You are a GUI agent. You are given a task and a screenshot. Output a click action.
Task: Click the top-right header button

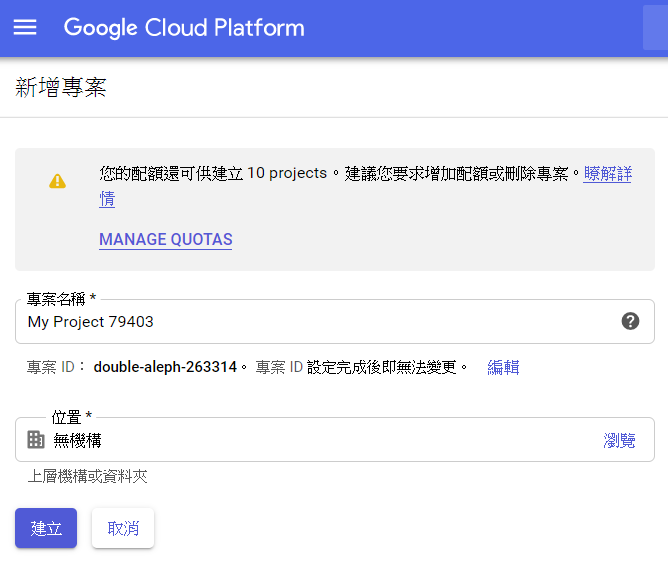(655, 28)
